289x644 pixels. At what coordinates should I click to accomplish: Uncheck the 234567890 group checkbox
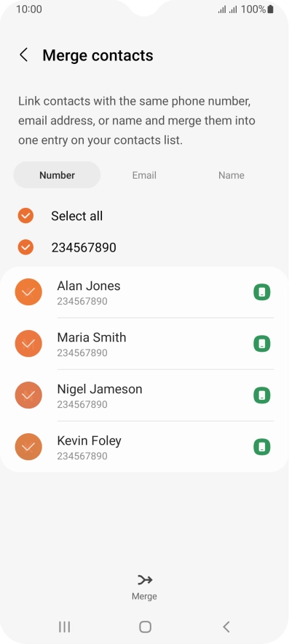[25, 247]
